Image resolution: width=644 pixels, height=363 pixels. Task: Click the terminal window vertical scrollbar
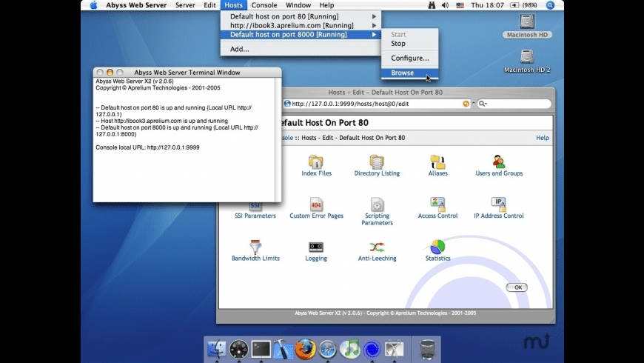[278, 139]
